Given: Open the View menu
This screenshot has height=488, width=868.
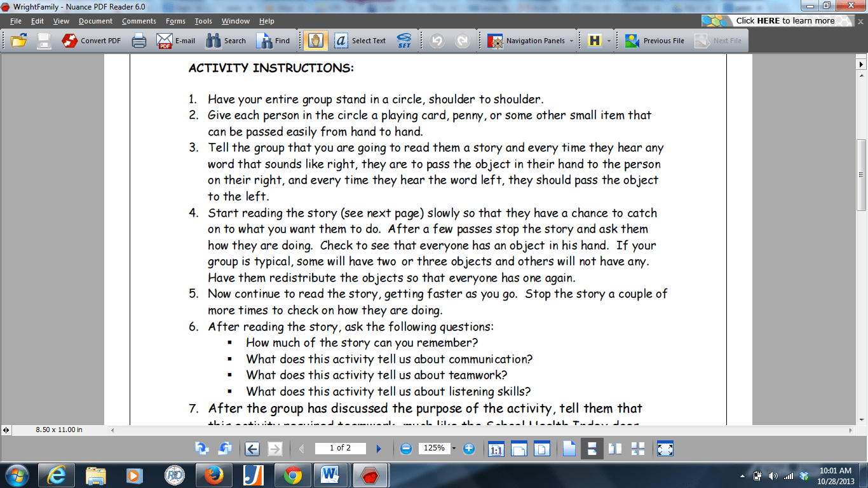Looking at the screenshot, I should [61, 21].
